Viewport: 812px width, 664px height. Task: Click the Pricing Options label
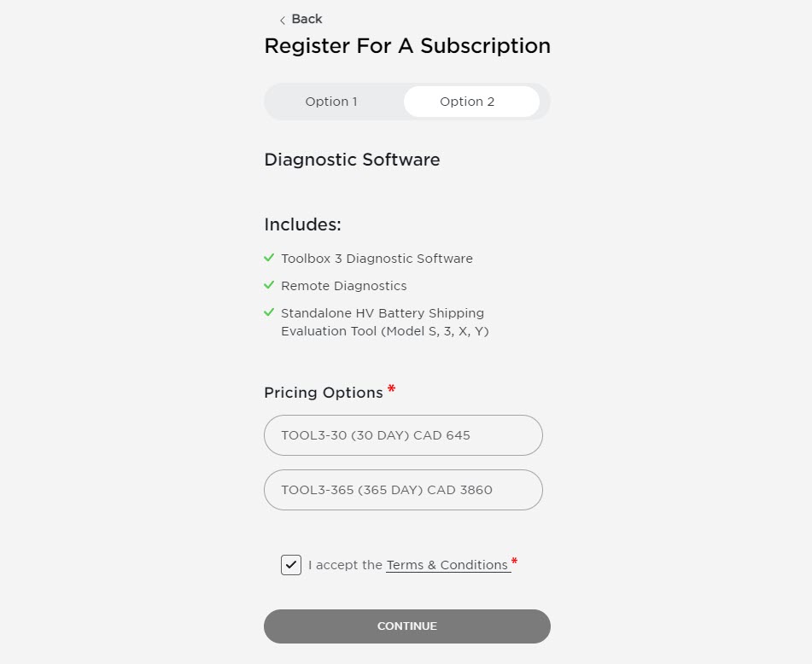pos(324,393)
